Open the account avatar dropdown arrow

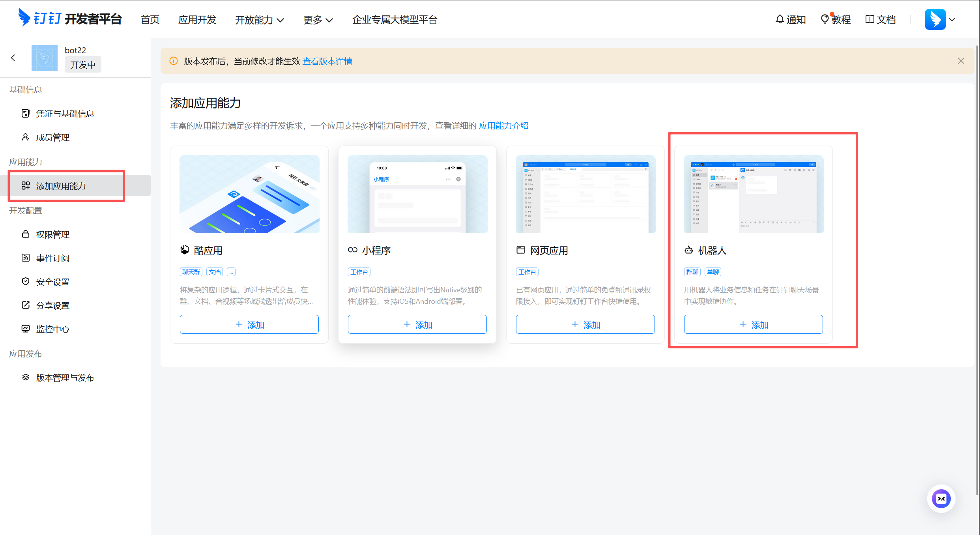pyautogui.click(x=952, y=19)
